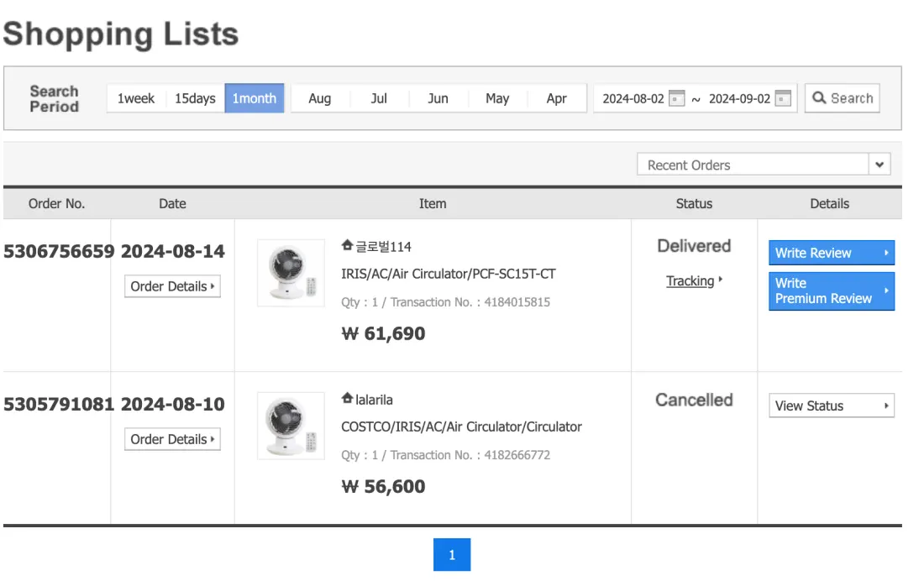Image resolution: width=924 pixels, height=581 pixels.
Task: Click Tracking link for delivered order
Action: pyautogui.click(x=690, y=281)
